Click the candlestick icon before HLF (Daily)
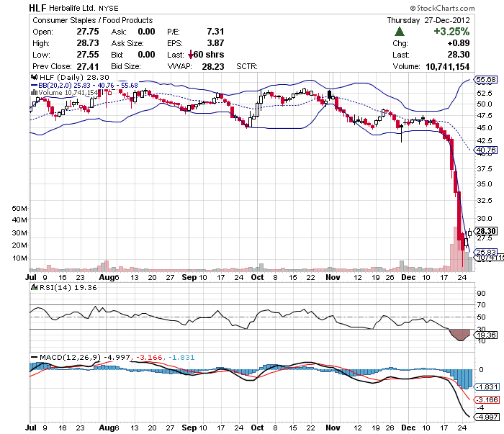Viewport: 504px width, 434px height. 34,77
